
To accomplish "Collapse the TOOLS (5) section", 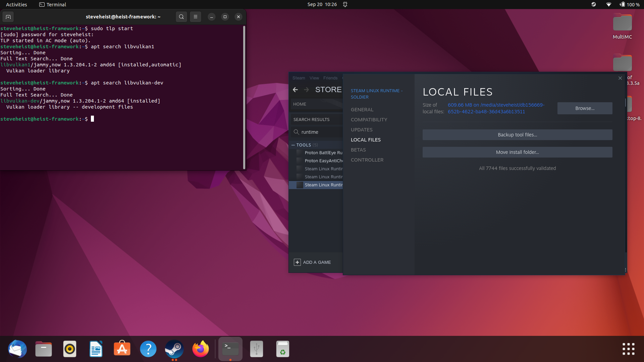I will tap(293, 145).
